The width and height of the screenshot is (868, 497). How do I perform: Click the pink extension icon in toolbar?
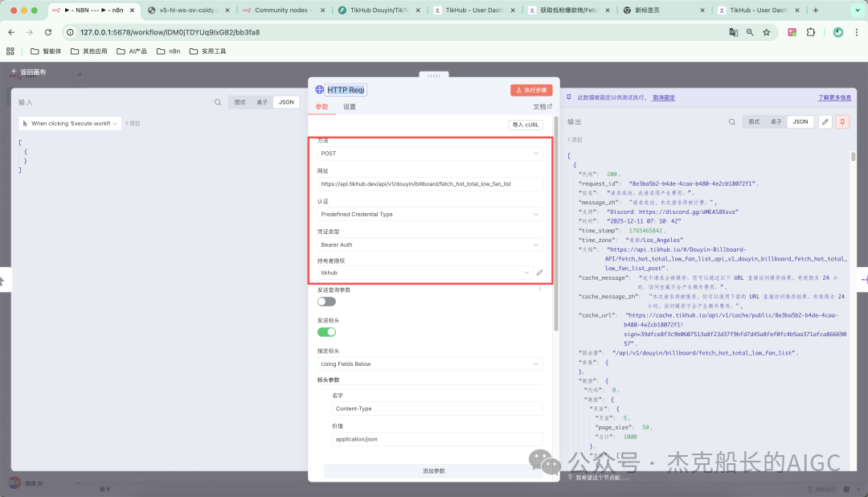(792, 32)
